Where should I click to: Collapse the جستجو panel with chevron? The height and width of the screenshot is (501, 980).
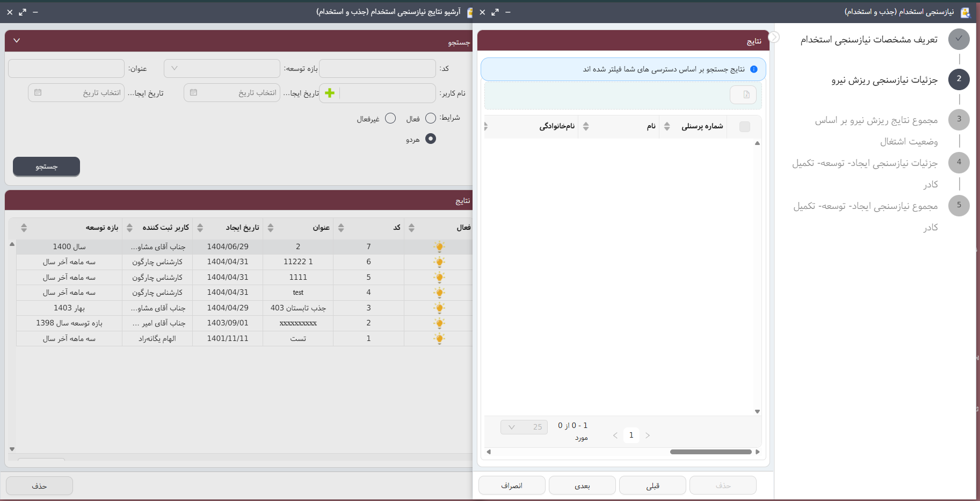tap(17, 40)
